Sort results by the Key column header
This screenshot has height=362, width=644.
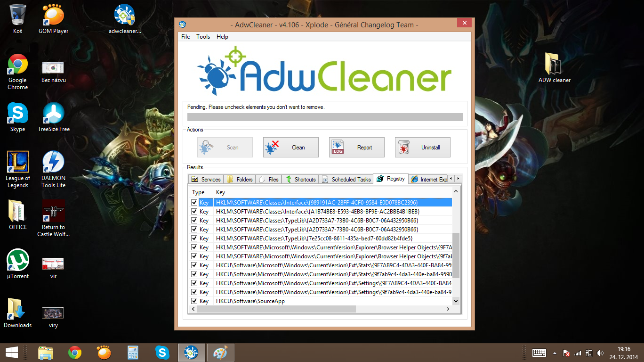click(332, 192)
